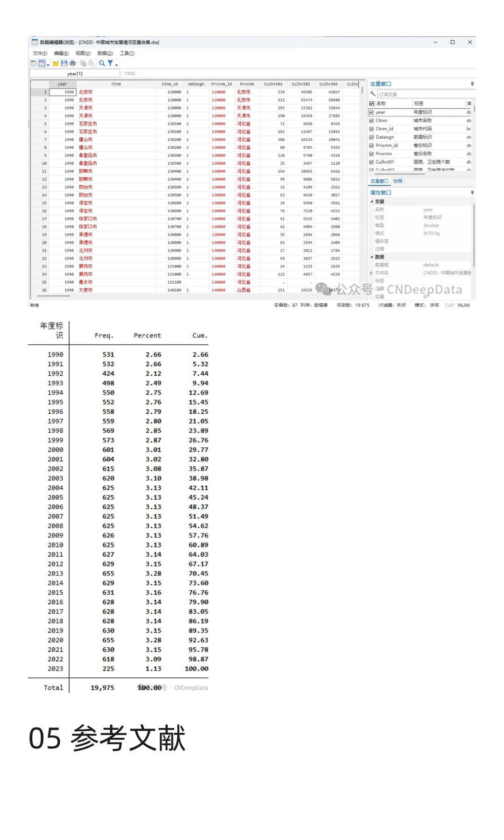Collapse the 变量 section in properties

coord(372,202)
